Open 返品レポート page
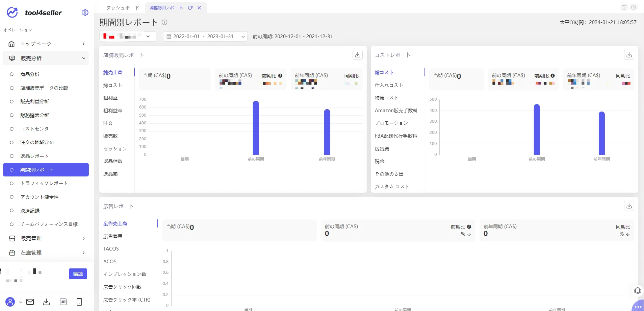The width and height of the screenshot is (644, 311). [x=34, y=156]
